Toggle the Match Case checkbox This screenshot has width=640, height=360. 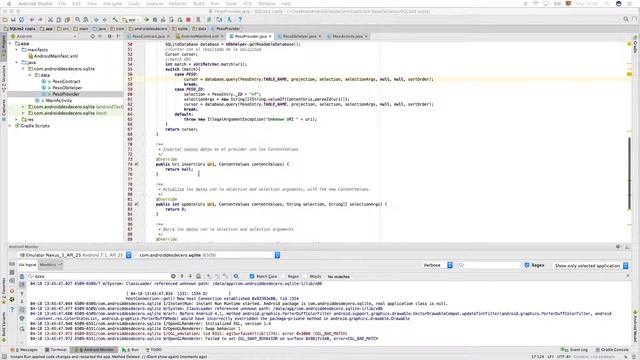tap(252, 276)
